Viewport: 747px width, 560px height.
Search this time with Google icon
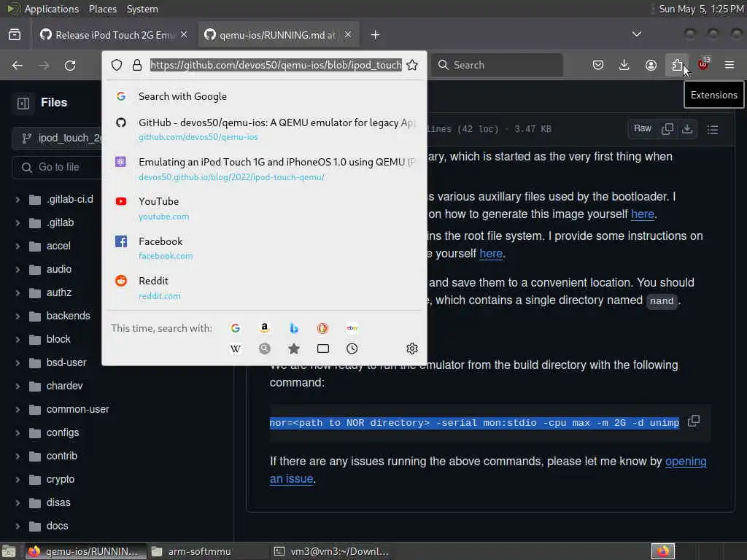pos(236,328)
